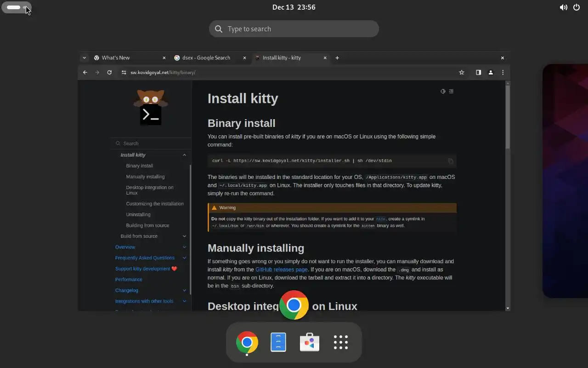
Task: Click the Chrome back arrow
Action: point(85,72)
